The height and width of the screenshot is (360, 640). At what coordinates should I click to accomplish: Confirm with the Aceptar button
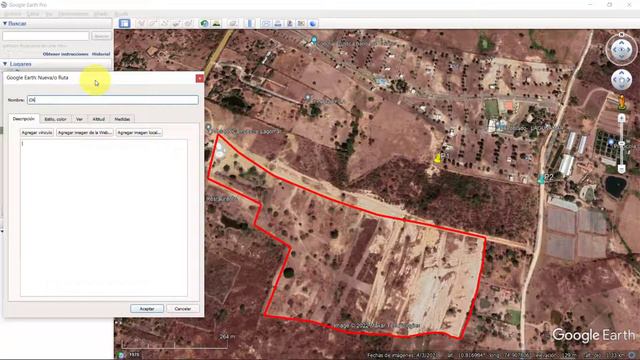[147, 309]
